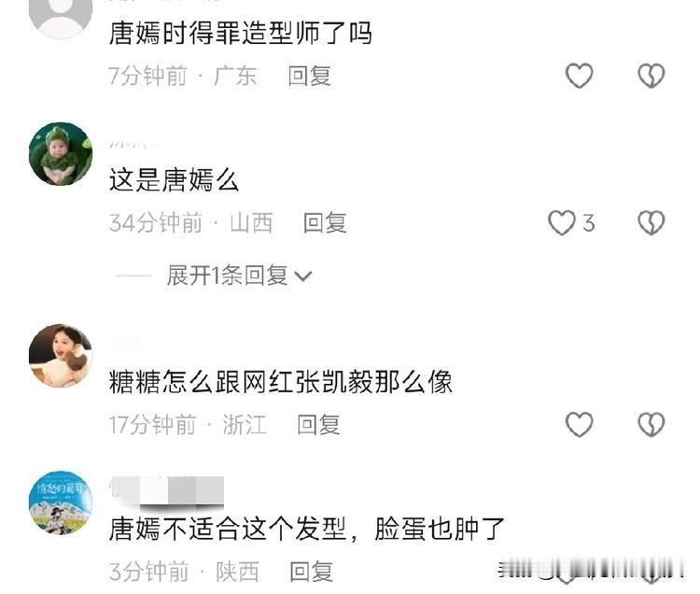
Task: Reply to the 山西 comment
Action: (325, 223)
